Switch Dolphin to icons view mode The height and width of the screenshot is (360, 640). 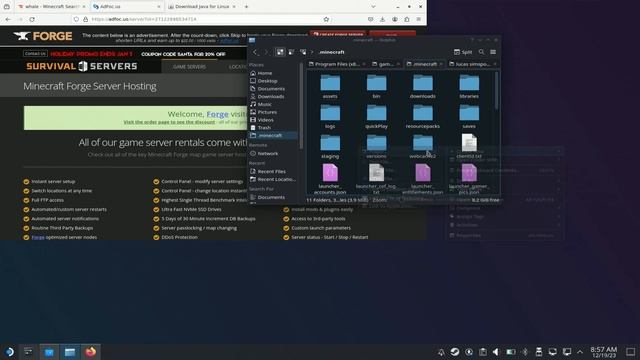point(280,52)
